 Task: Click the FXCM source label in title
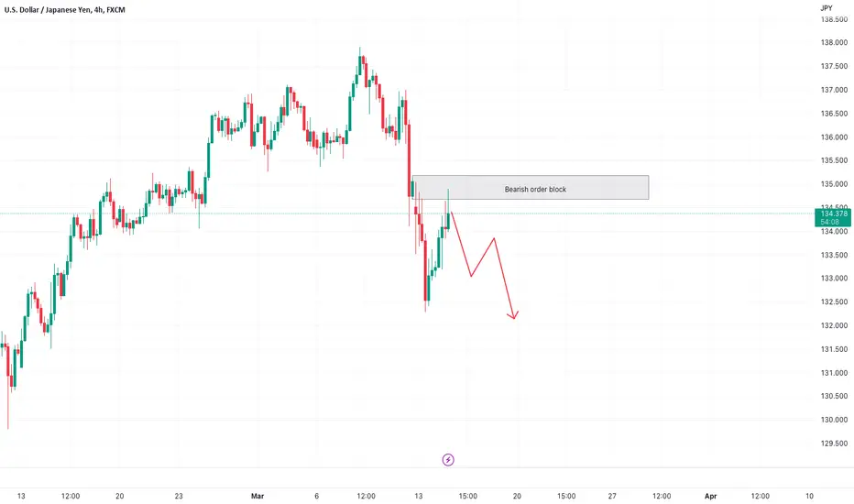tap(115, 10)
